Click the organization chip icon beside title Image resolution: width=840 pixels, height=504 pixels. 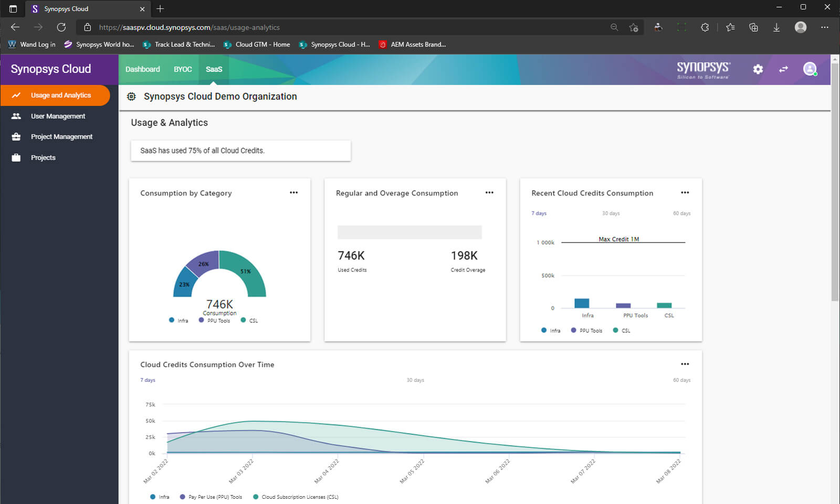(132, 97)
